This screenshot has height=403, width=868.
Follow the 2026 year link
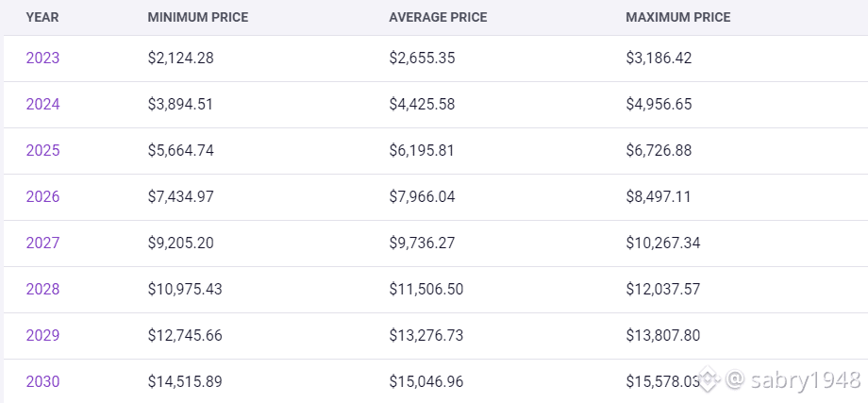[42, 197]
